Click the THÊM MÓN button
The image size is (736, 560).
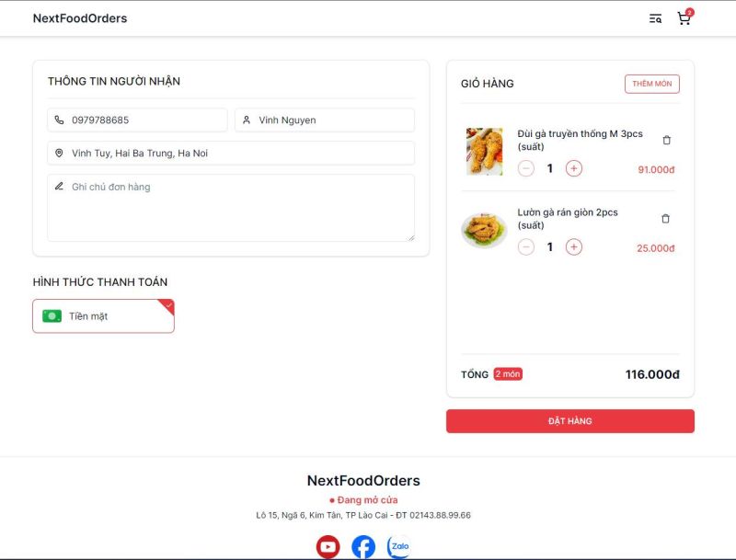click(x=652, y=84)
